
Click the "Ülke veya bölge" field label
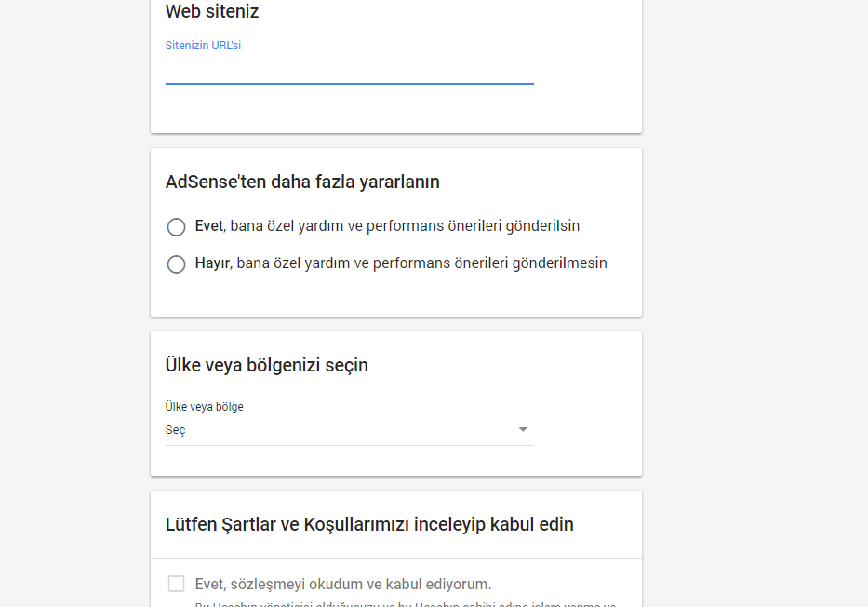click(204, 407)
